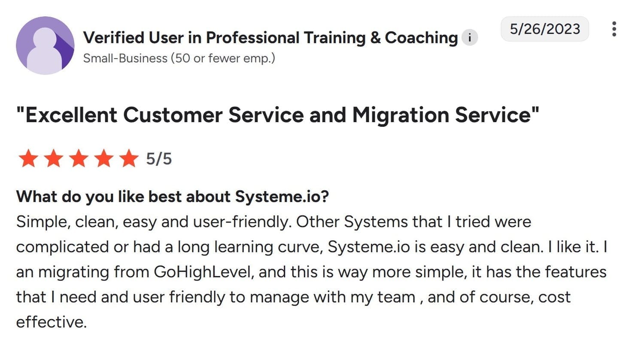Select the fifth rating star
The width and height of the screenshot is (644, 343).
(x=128, y=159)
